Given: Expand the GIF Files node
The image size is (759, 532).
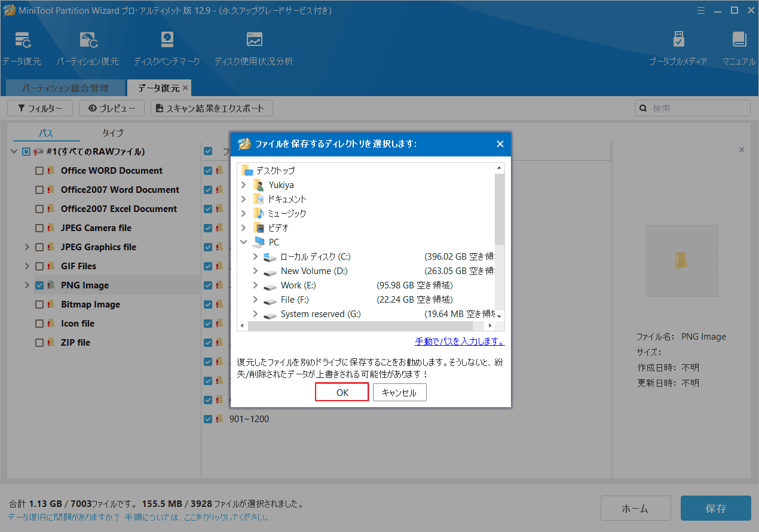Looking at the screenshot, I should 26,266.
